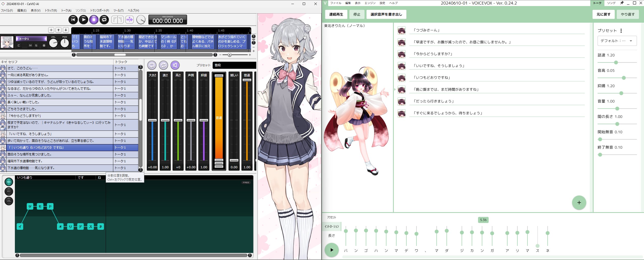
Task: Click the やり直す redo button
Action: [x=628, y=14]
